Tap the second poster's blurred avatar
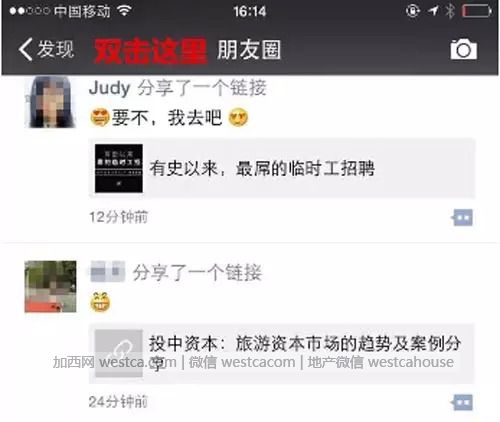Image resolution: width=500 pixels, height=422 pixels. [x=50, y=287]
